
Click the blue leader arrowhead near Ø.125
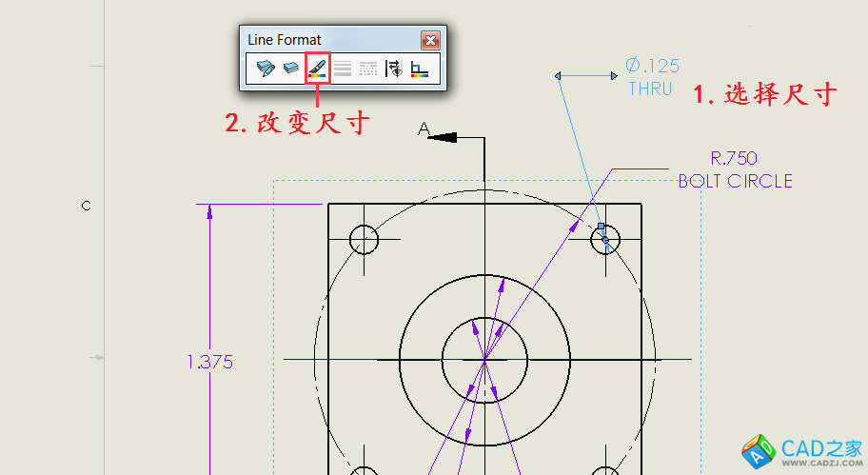point(560,75)
